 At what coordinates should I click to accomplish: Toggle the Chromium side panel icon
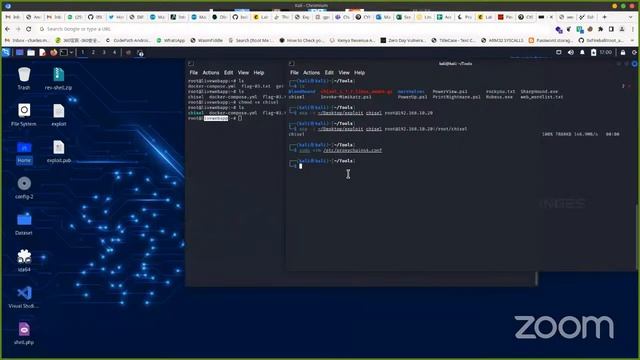pos(611,29)
